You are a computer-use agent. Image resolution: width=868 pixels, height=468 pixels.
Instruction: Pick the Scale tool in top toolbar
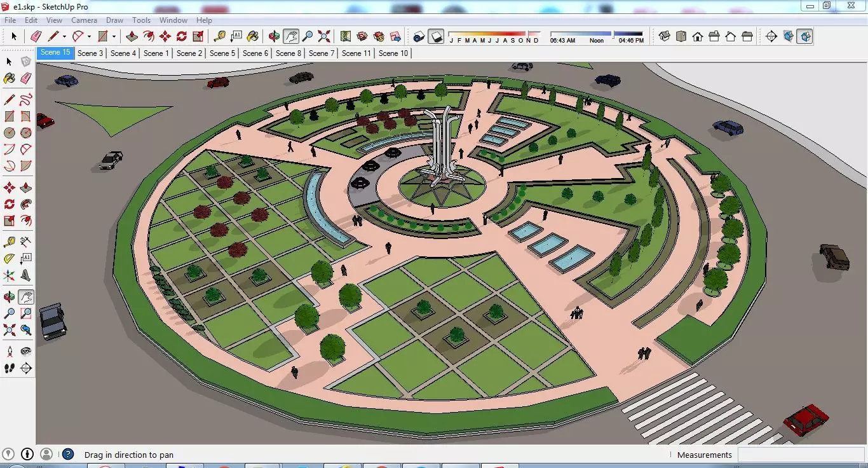(x=198, y=36)
